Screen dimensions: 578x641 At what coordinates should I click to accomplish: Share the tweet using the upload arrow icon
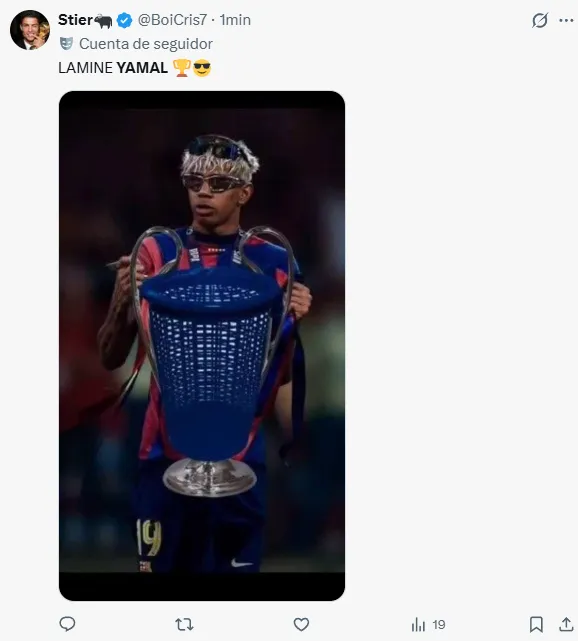[x=566, y=624]
